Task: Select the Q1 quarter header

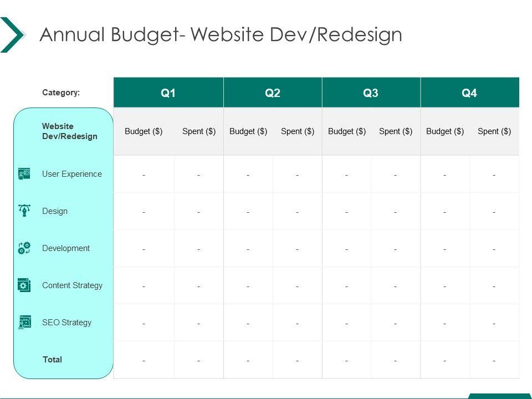Action: [x=168, y=93]
